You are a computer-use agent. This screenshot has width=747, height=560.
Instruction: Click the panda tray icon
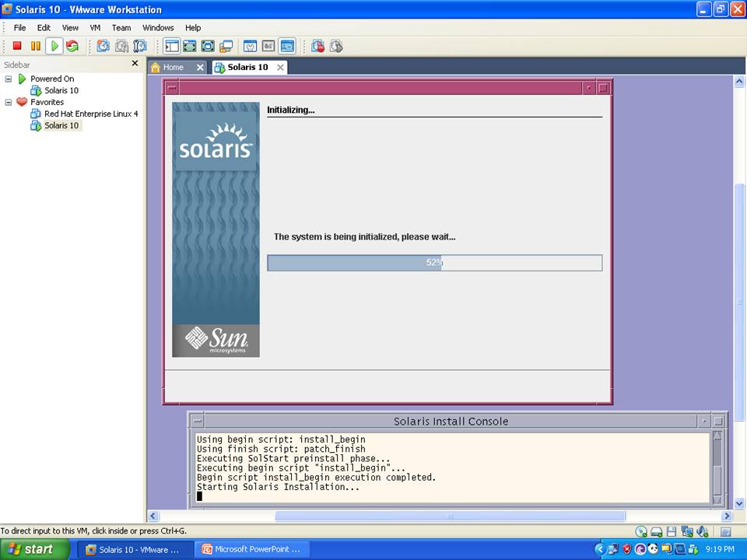pos(653,550)
